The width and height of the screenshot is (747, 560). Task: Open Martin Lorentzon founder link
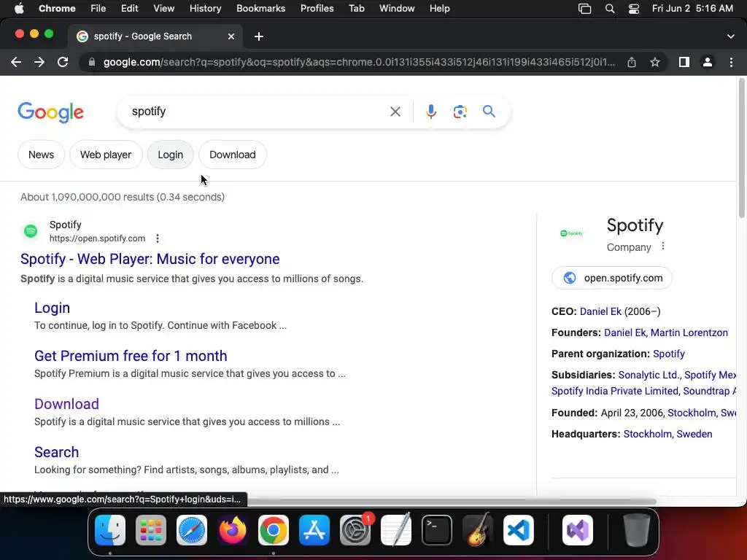(689, 332)
